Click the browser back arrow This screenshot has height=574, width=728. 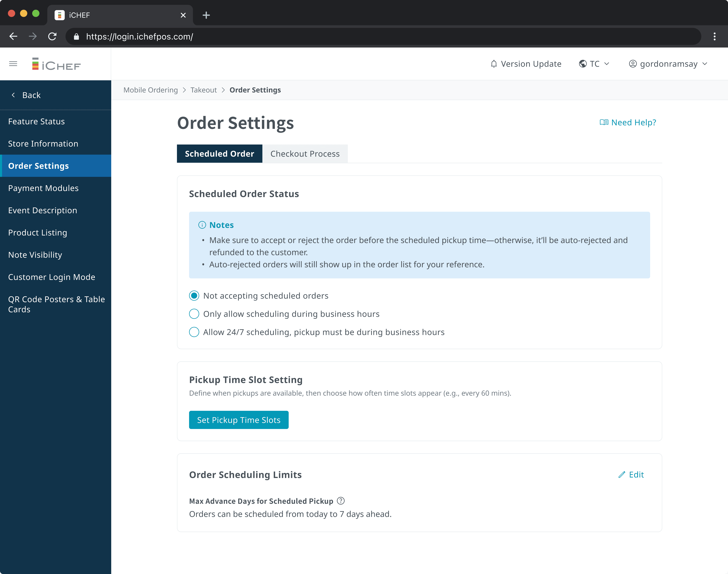pos(13,37)
